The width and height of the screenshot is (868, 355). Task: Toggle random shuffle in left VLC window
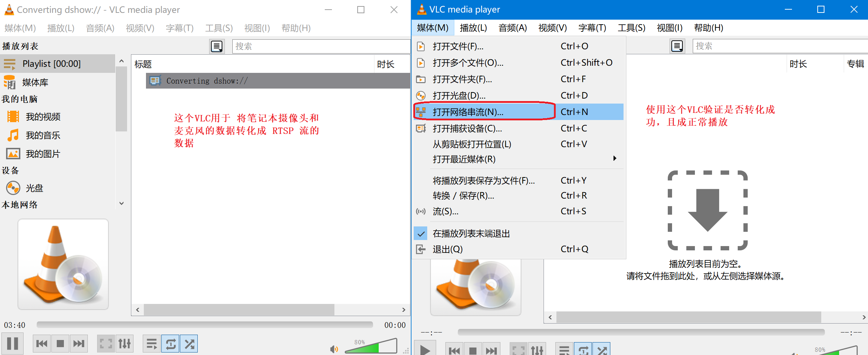click(189, 344)
